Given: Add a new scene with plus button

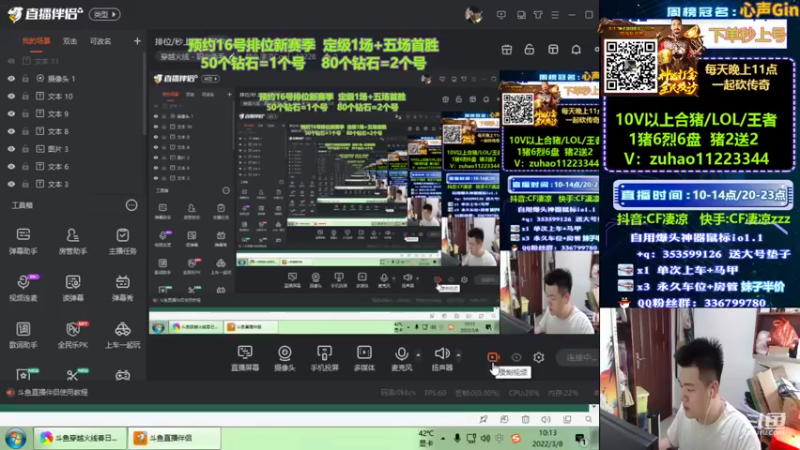Looking at the screenshot, I should click(137, 41).
